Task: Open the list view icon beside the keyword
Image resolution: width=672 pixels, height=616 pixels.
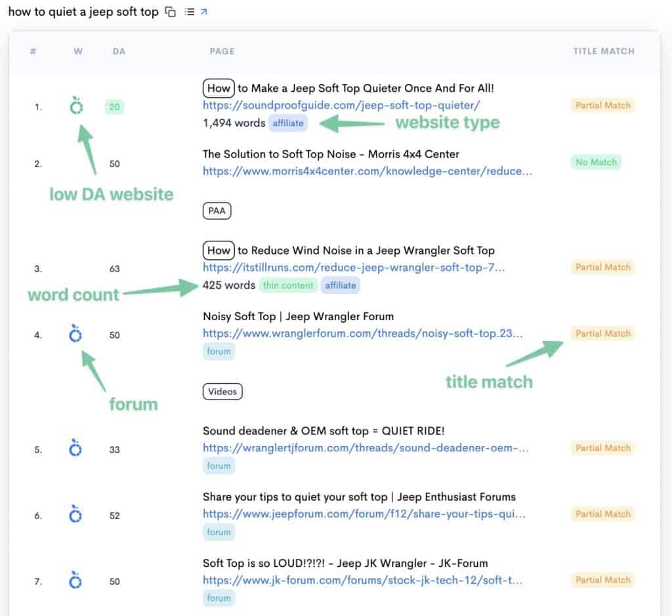Action: point(190,12)
